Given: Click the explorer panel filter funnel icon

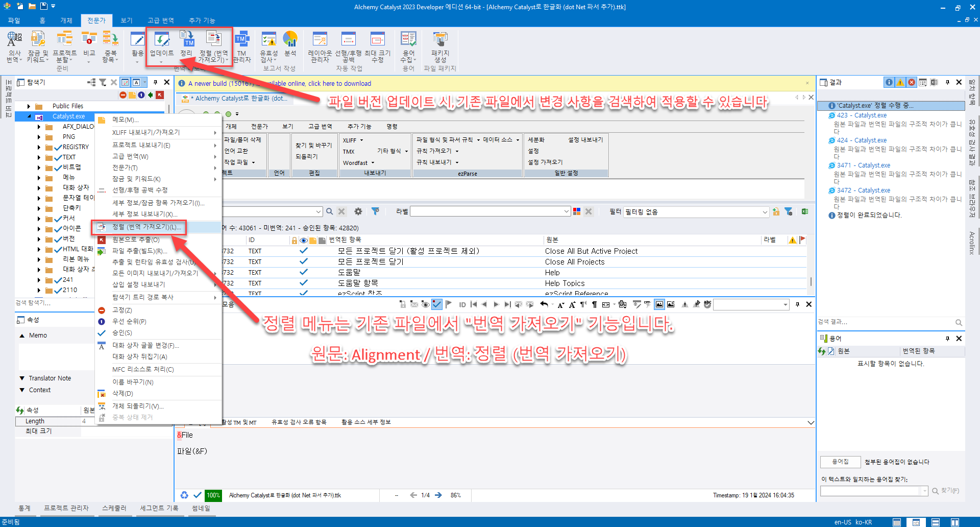Looking at the screenshot, I should pyautogui.click(x=103, y=82).
